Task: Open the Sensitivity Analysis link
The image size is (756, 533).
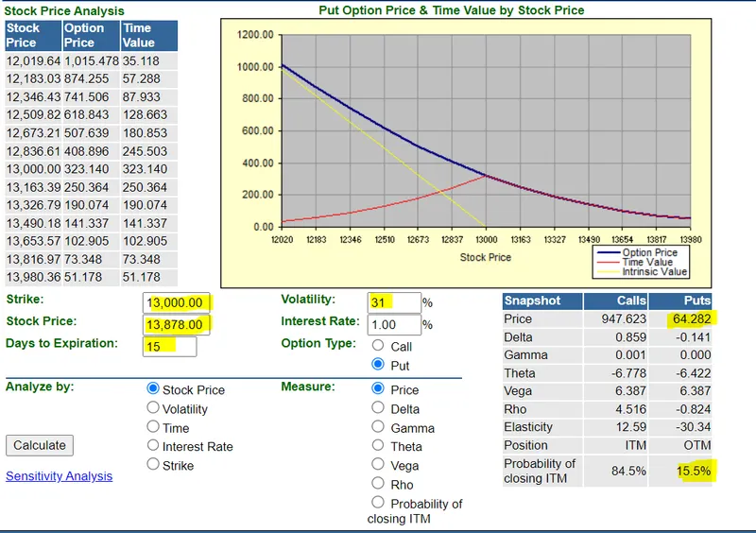Action: [59, 476]
